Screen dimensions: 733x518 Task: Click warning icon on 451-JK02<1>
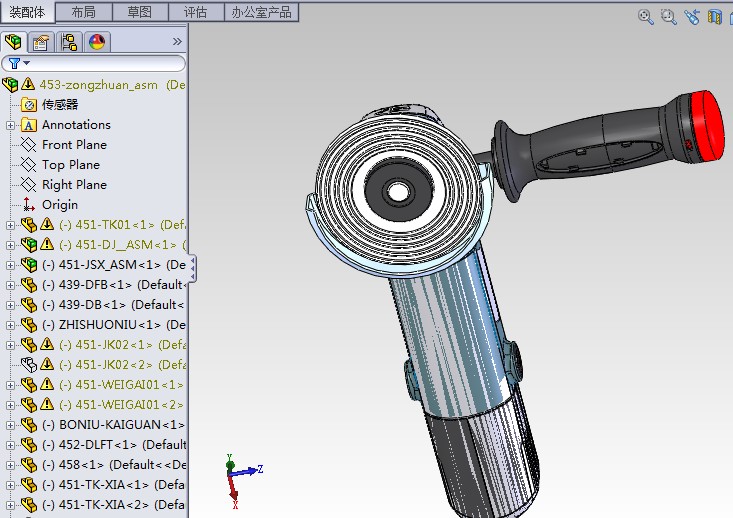(x=47, y=344)
